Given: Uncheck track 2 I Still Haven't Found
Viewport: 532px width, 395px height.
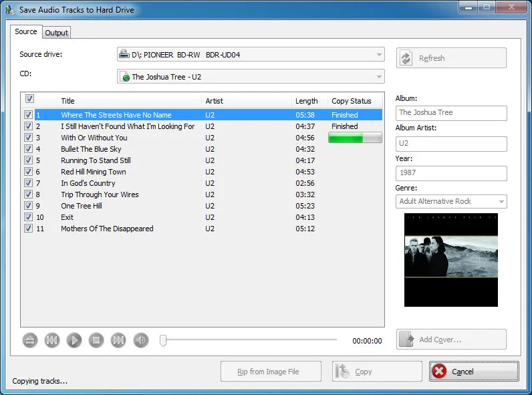Looking at the screenshot, I should tap(29, 126).
